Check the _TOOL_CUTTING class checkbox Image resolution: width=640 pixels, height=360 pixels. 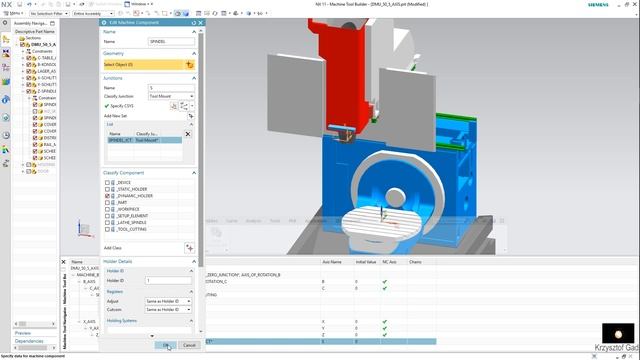[107, 229]
